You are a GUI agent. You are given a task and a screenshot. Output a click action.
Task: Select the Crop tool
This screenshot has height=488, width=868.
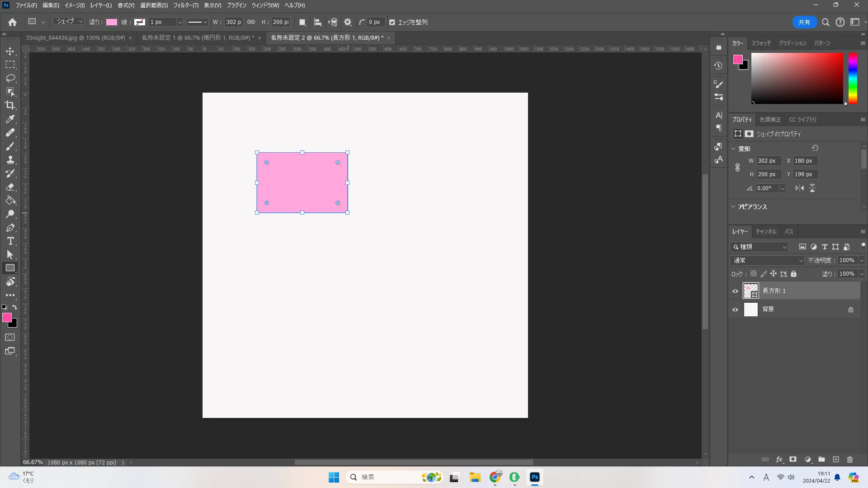pyautogui.click(x=10, y=105)
